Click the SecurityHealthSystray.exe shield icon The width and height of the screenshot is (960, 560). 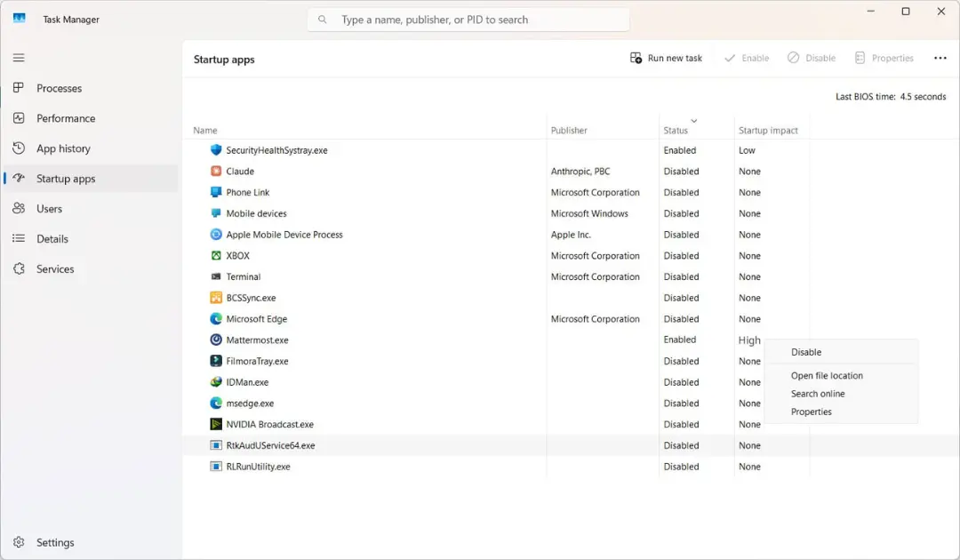(x=215, y=150)
